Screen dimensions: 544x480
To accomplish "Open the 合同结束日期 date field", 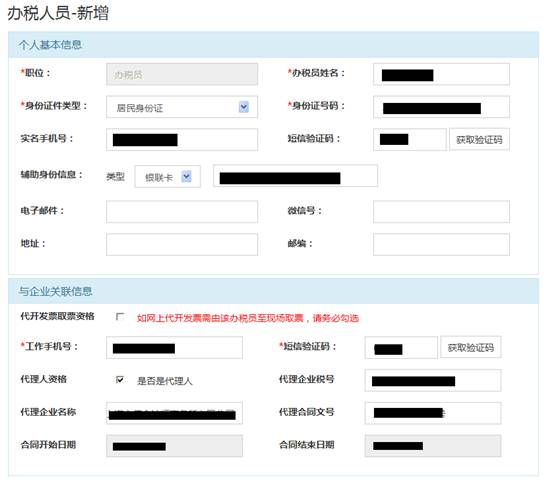I will 433,446.
